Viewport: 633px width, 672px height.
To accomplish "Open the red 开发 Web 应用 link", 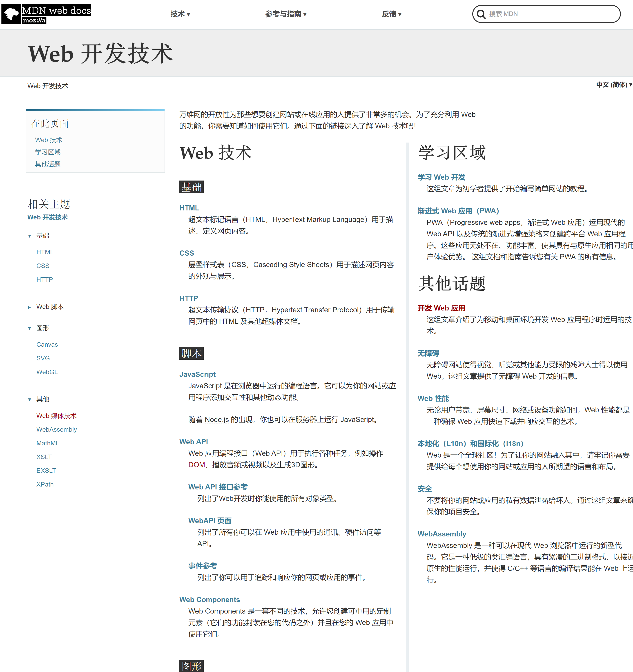I will click(x=441, y=308).
